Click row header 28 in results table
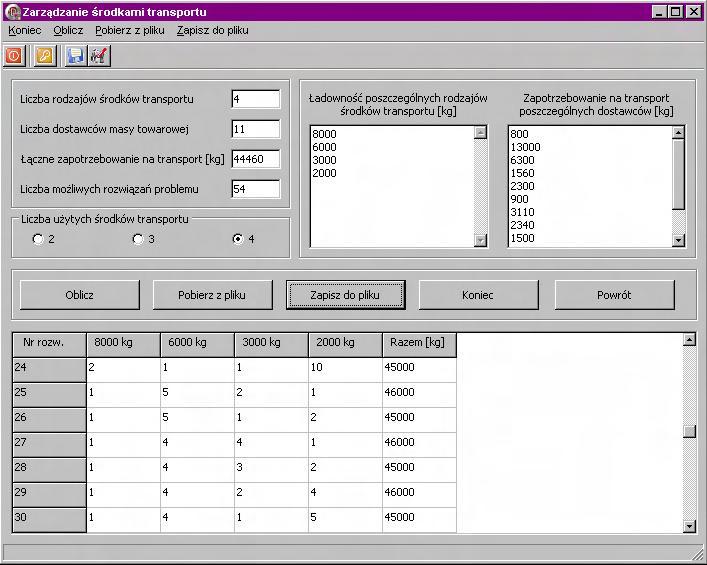This screenshot has height=565, width=707. click(49, 470)
